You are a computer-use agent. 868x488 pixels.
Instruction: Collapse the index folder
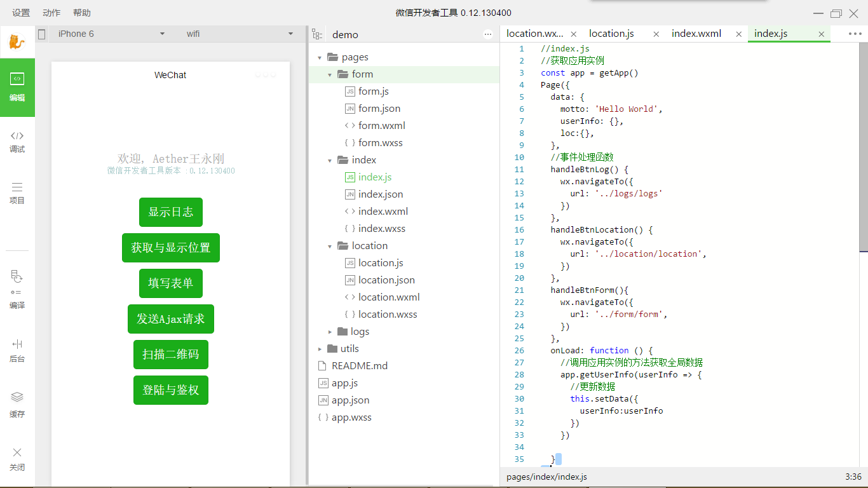pos(330,160)
